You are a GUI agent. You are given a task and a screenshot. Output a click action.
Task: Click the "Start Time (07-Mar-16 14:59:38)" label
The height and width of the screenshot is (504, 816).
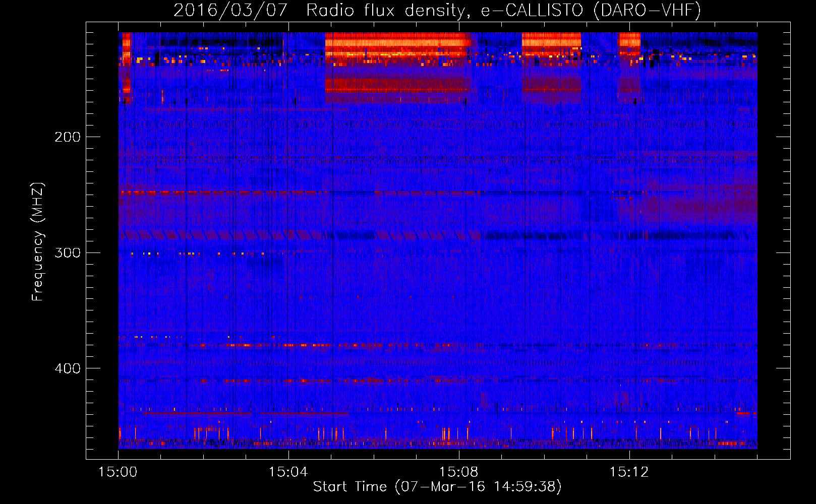[x=437, y=487]
